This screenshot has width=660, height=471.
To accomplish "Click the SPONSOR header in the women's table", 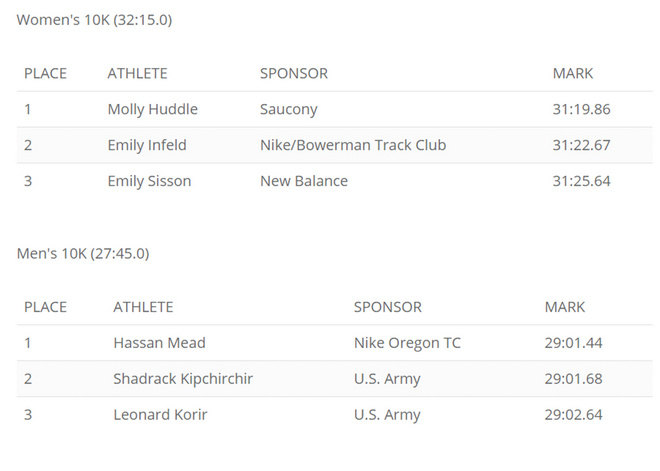I will (x=293, y=73).
